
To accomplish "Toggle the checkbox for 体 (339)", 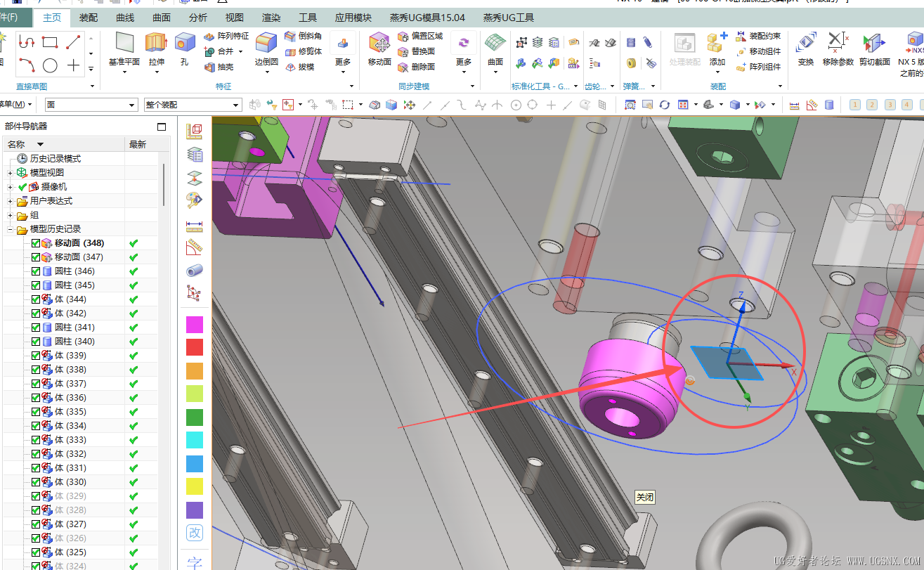I will tap(36, 356).
